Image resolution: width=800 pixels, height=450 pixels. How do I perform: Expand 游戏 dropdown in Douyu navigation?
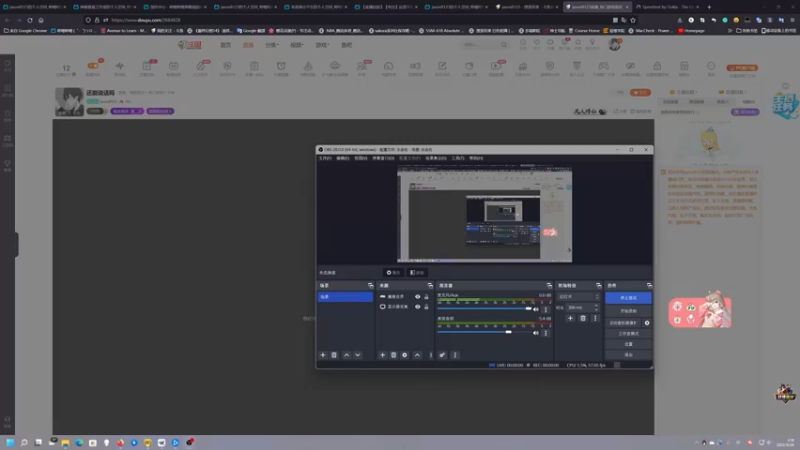pos(322,45)
